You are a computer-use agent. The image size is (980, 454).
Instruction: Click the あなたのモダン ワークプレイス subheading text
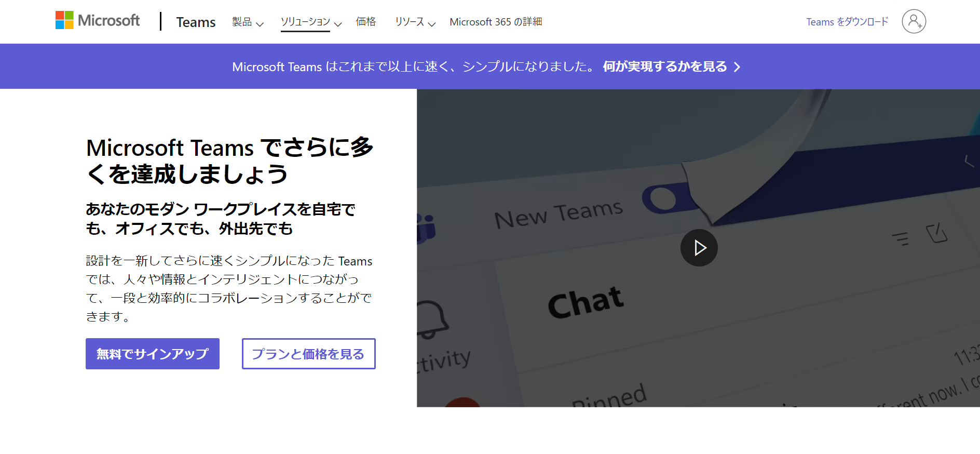tap(221, 219)
